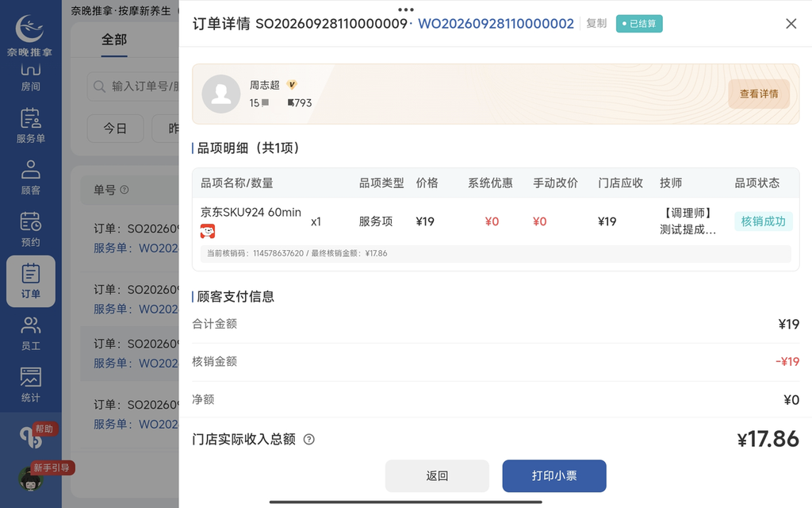Click the order number SO20260928110000009 title
812x508 pixels.
coord(331,24)
